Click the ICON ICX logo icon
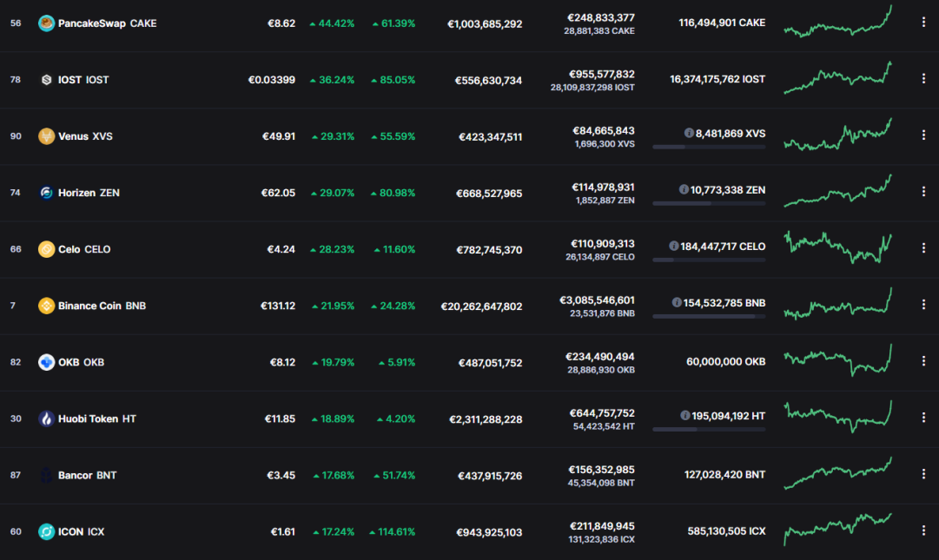This screenshot has height=560, width=939. coord(46,531)
